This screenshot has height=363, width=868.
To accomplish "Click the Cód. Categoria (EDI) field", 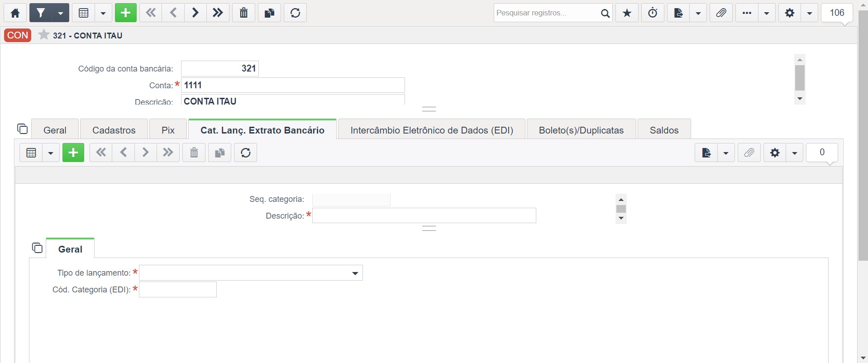I will pos(178,290).
